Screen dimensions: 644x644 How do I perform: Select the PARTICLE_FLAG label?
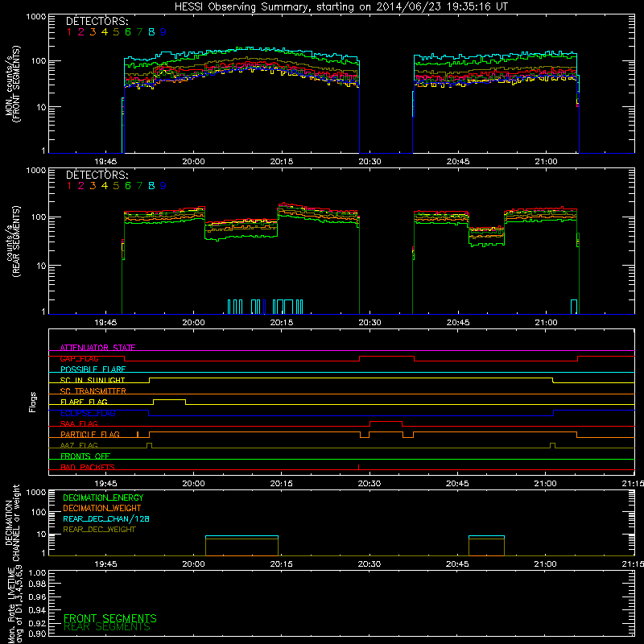pyautogui.click(x=90, y=435)
